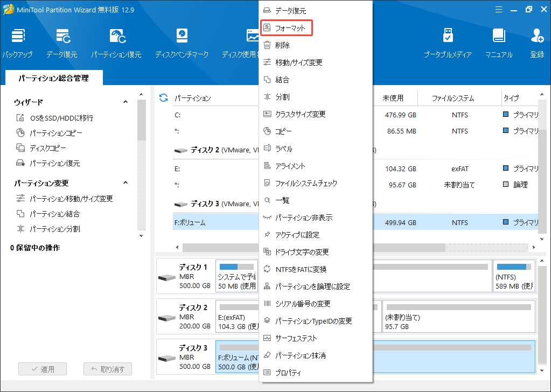Click sidebar パーティション結合

coord(48,214)
